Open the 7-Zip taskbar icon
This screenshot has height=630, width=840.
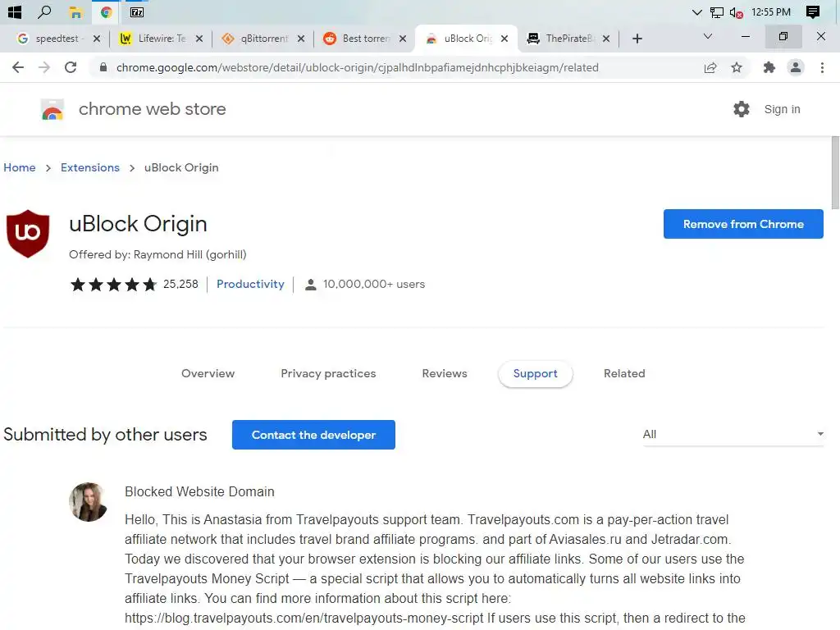(x=137, y=11)
